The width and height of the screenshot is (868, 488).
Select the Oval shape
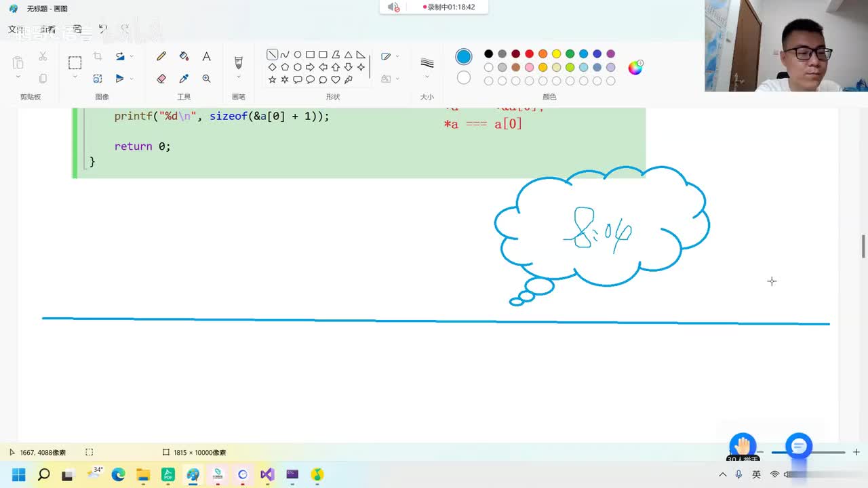[x=297, y=55]
